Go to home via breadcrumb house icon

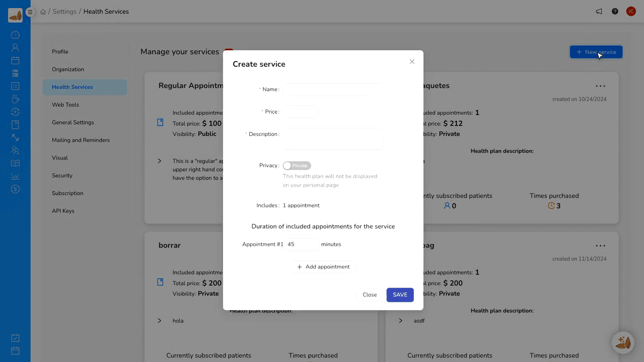tap(43, 12)
